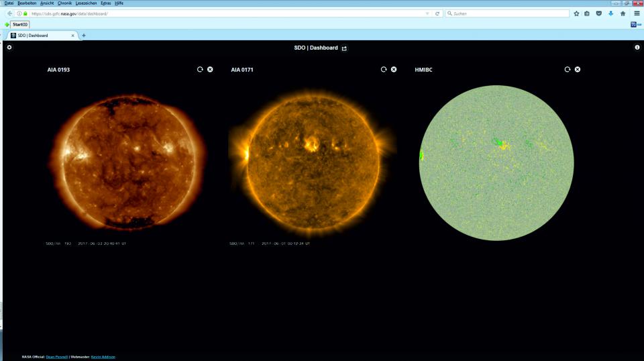
Task: Open the dashboard in external window icon
Action: tap(345, 48)
